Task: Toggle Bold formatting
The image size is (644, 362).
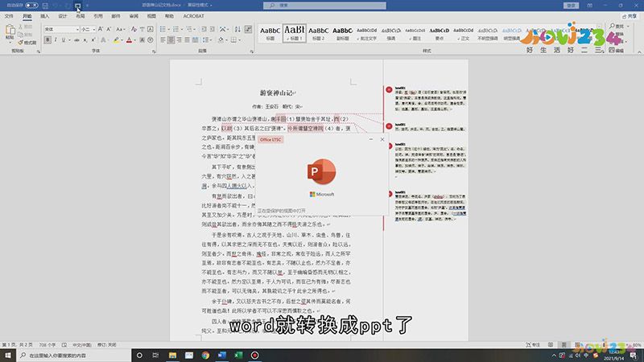Action: coord(47,39)
